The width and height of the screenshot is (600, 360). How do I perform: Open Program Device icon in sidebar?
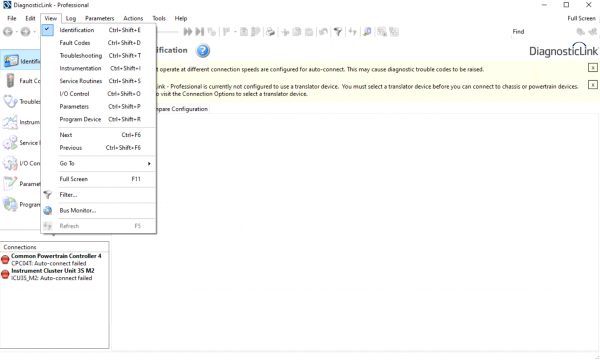10,204
